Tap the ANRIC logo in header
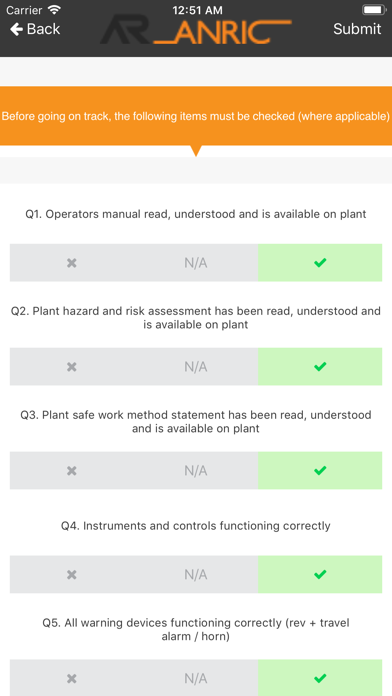The height and width of the screenshot is (696, 392). (x=196, y=29)
